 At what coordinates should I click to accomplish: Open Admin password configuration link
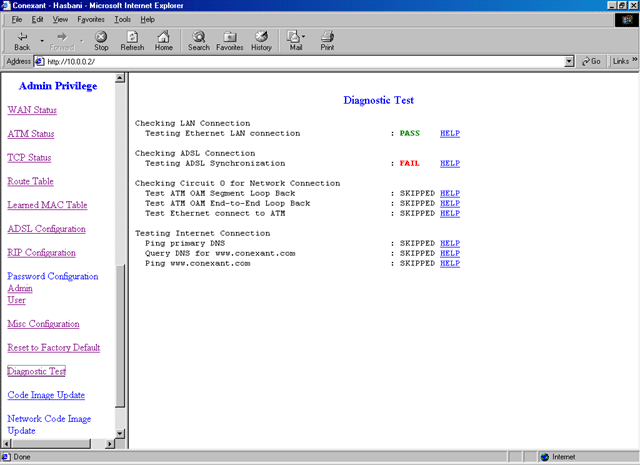click(20, 288)
